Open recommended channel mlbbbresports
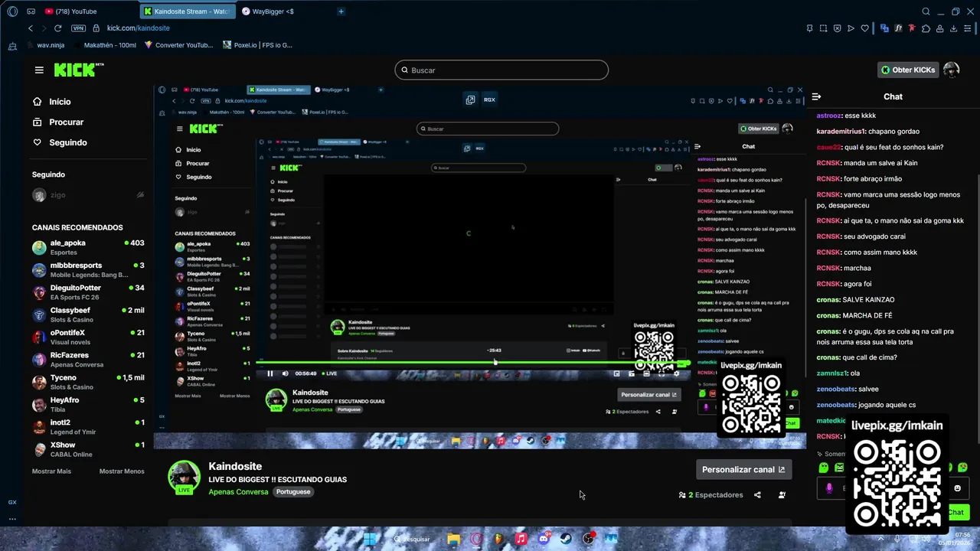 [88, 269]
